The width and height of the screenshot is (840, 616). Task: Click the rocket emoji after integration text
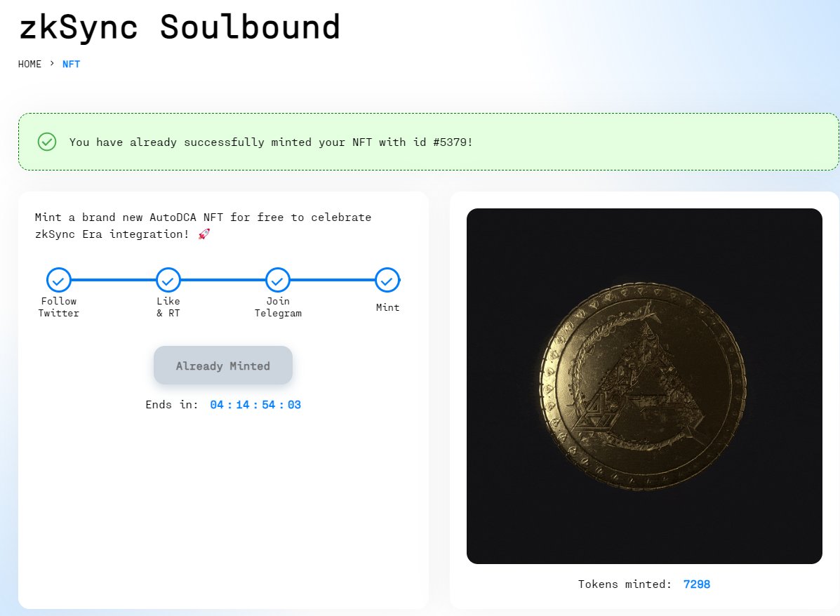(204, 234)
